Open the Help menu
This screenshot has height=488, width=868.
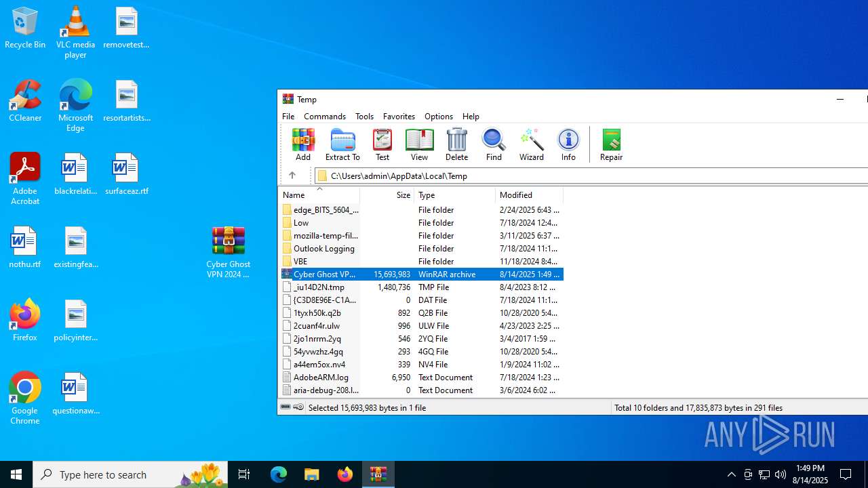[471, 116]
